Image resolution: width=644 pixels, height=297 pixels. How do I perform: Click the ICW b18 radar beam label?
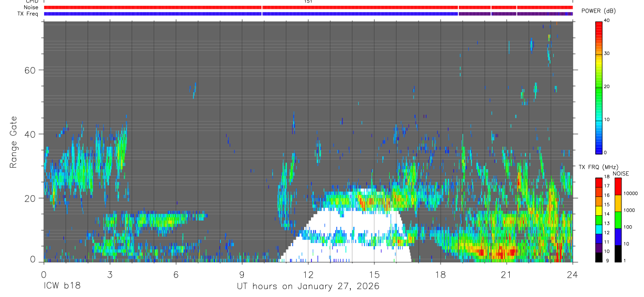62,287
